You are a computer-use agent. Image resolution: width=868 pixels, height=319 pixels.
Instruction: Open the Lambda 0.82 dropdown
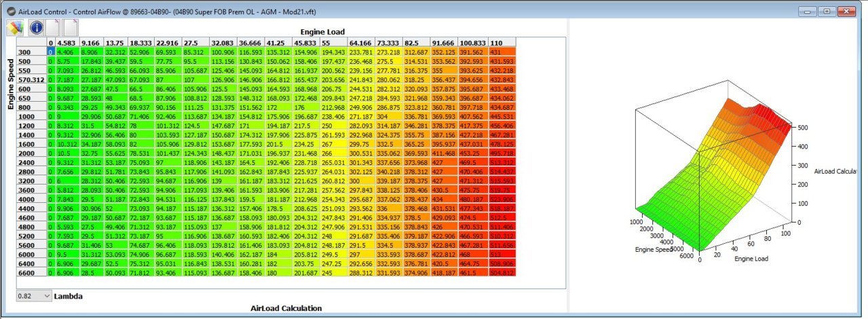pos(34,296)
